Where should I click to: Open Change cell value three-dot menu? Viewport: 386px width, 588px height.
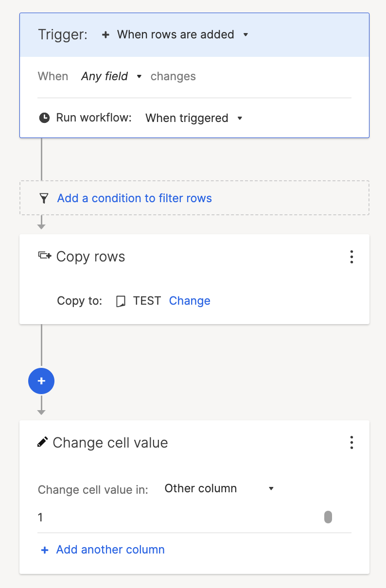coord(351,443)
